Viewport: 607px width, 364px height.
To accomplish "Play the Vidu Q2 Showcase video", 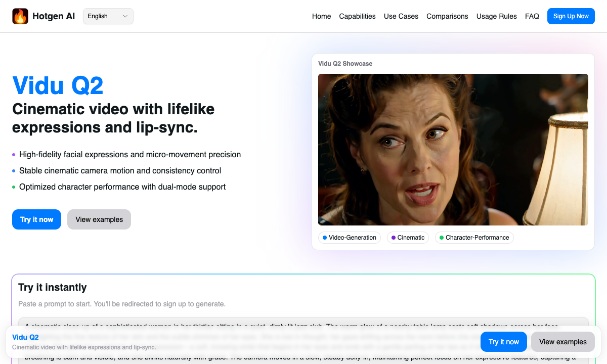I will 453,150.
